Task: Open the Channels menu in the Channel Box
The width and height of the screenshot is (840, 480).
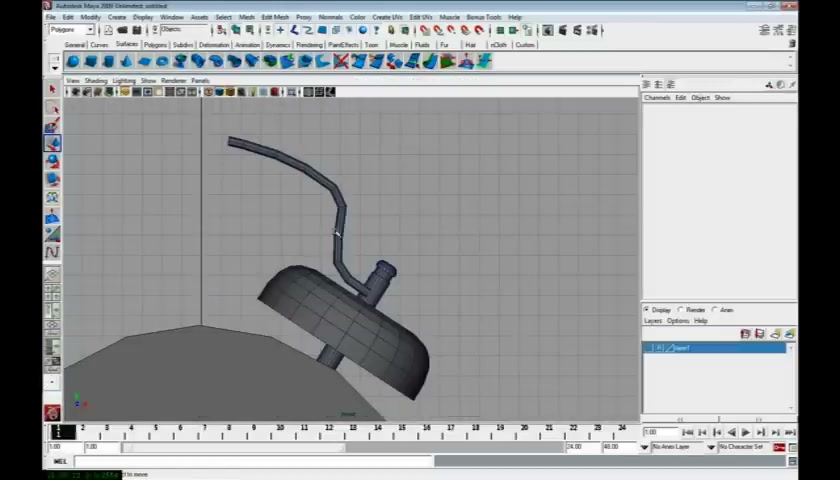Action: [657, 98]
